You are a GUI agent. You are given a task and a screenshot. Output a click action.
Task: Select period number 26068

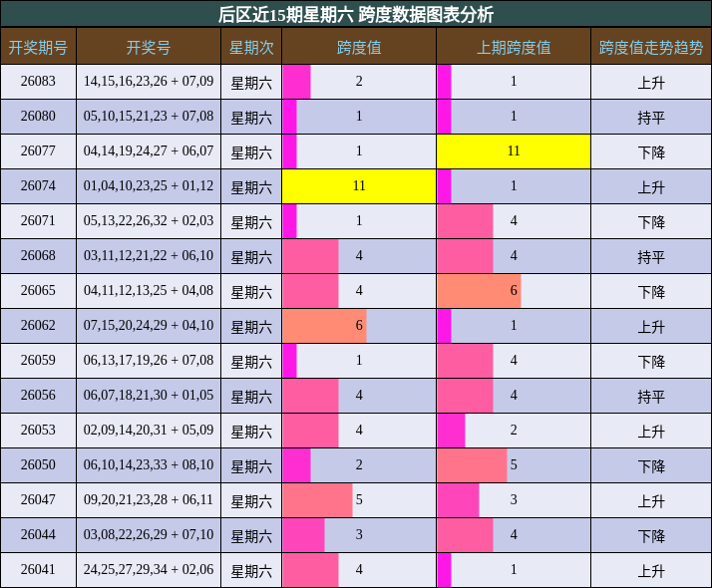click(x=38, y=256)
